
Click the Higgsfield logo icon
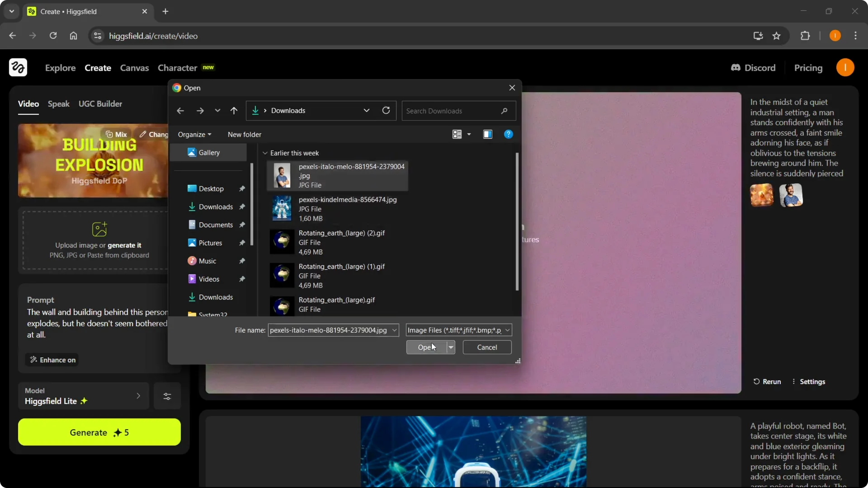click(18, 67)
